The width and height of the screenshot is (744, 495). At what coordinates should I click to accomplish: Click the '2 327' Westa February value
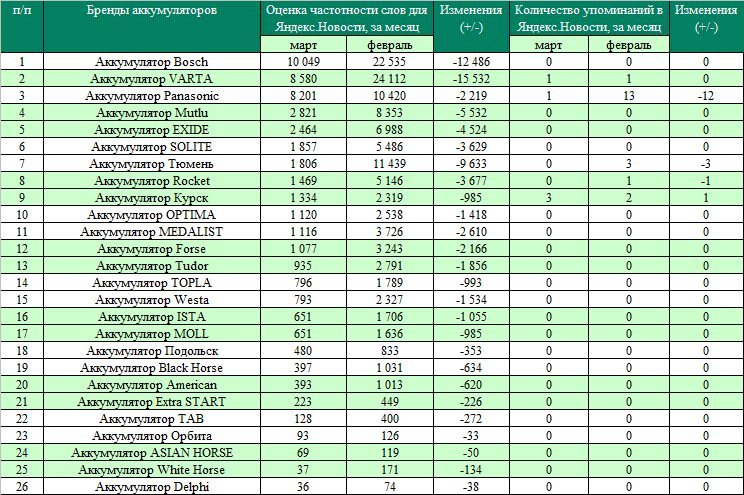pyautogui.click(x=390, y=300)
